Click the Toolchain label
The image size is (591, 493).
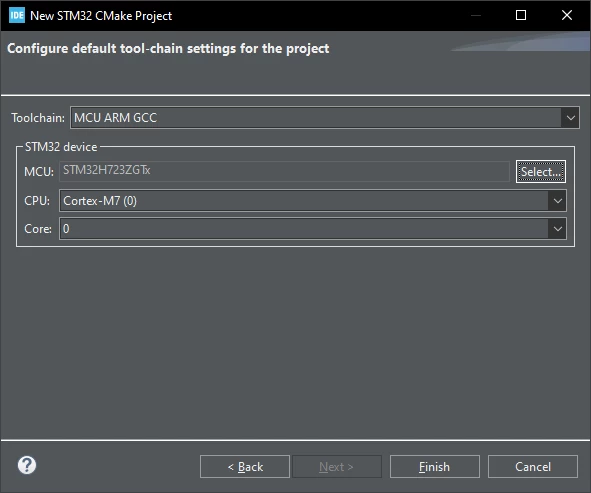[38, 118]
